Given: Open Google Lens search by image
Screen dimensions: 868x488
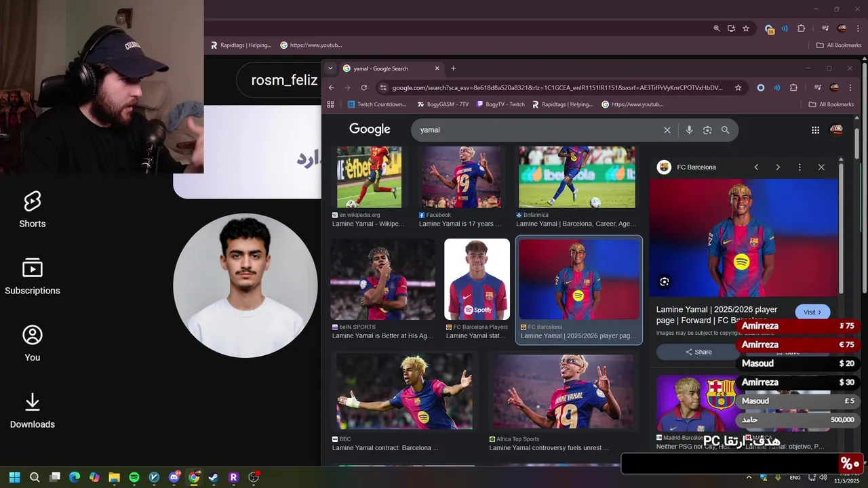Looking at the screenshot, I should (x=707, y=130).
